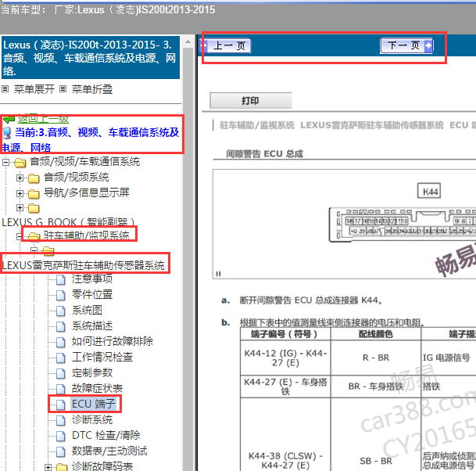476x471 pixels.
Task: Click 菜单展开 to expand all menus
Action: 34,89
